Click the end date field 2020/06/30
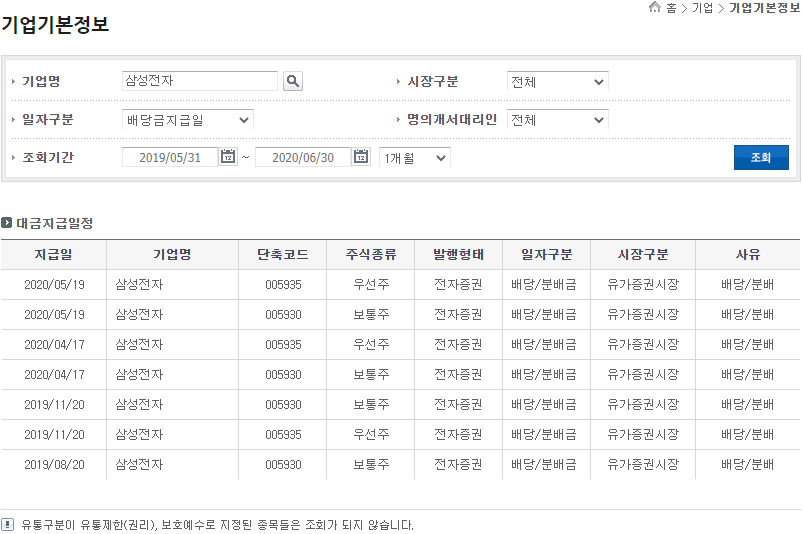 point(303,157)
